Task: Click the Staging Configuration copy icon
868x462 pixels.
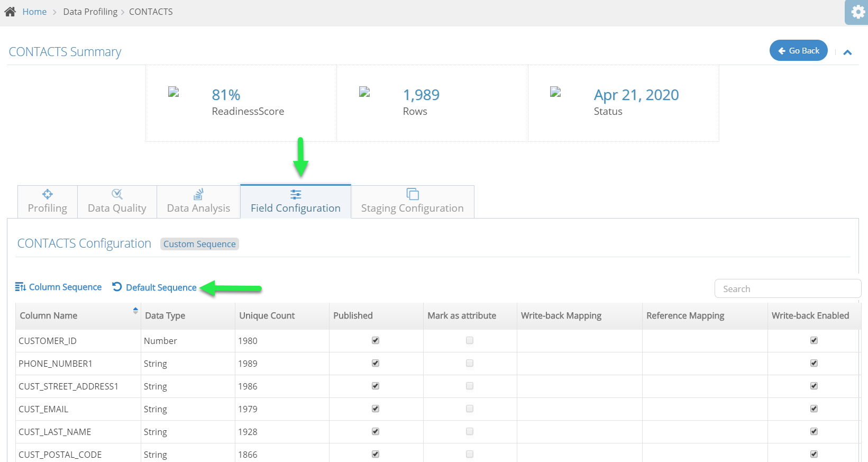Action: 413,194
